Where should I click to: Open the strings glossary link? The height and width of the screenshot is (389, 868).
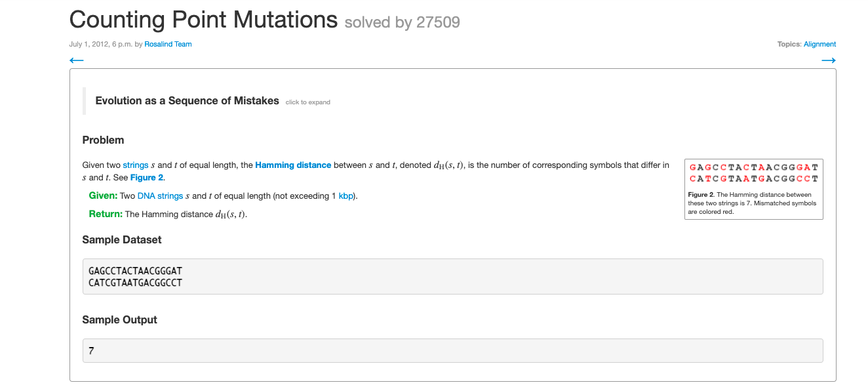pos(136,165)
